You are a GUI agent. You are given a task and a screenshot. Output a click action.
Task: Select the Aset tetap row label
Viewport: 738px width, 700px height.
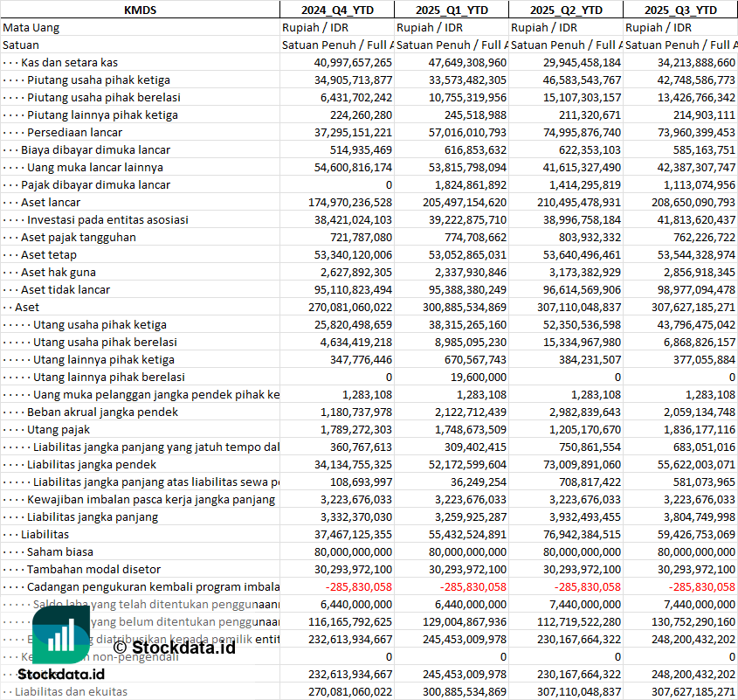click(x=49, y=254)
